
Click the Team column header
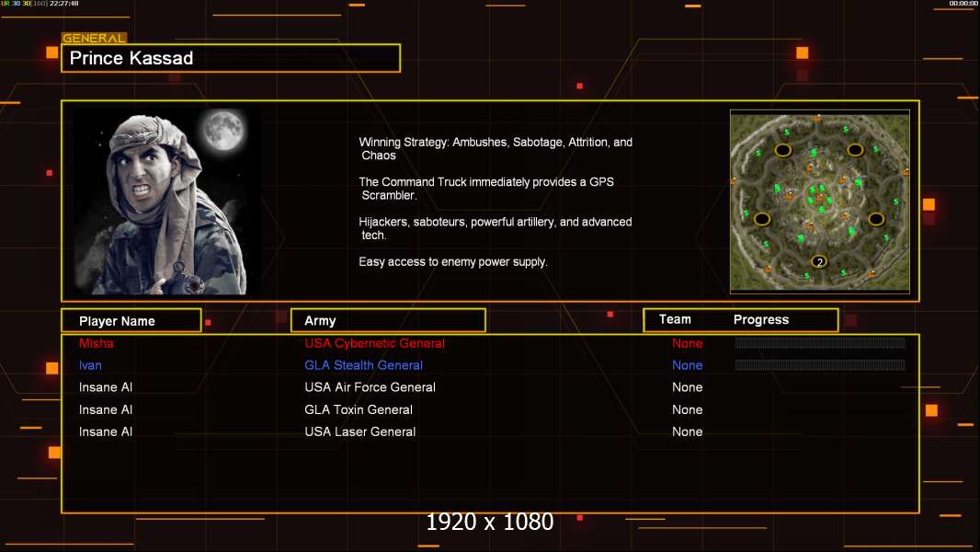click(x=675, y=319)
